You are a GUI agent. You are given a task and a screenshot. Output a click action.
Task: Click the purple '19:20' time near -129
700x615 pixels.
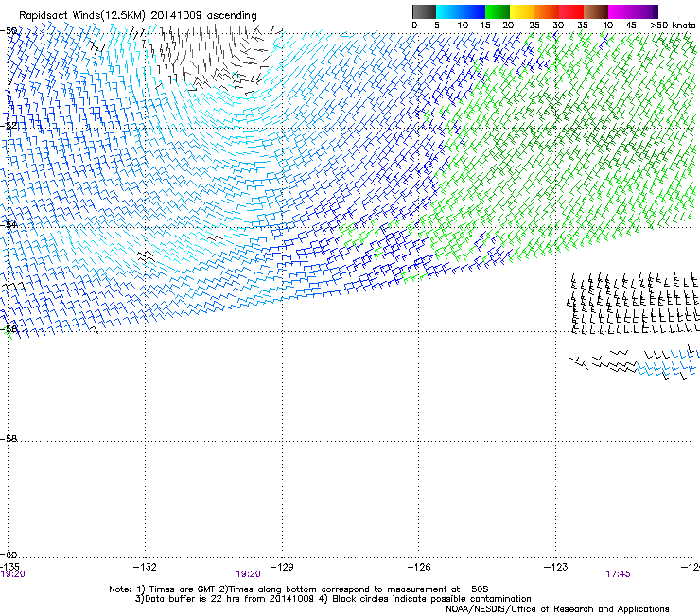pyautogui.click(x=248, y=574)
